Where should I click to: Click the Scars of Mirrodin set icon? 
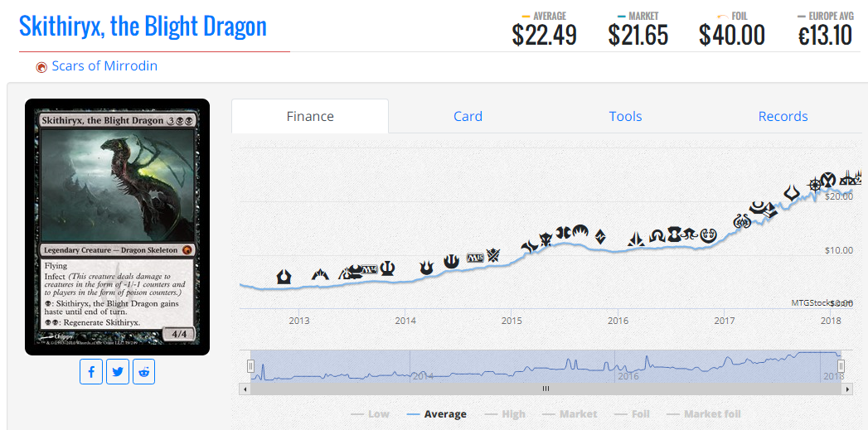tap(41, 67)
